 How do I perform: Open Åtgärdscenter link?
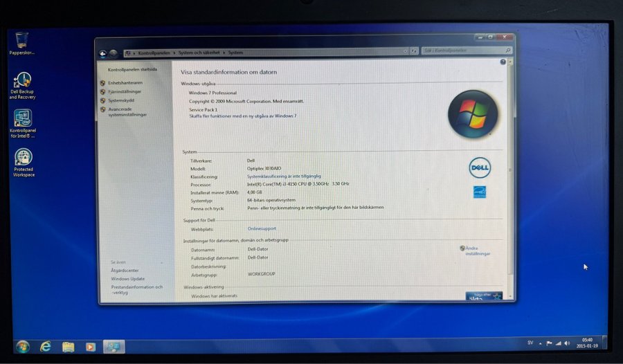pos(125,270)
